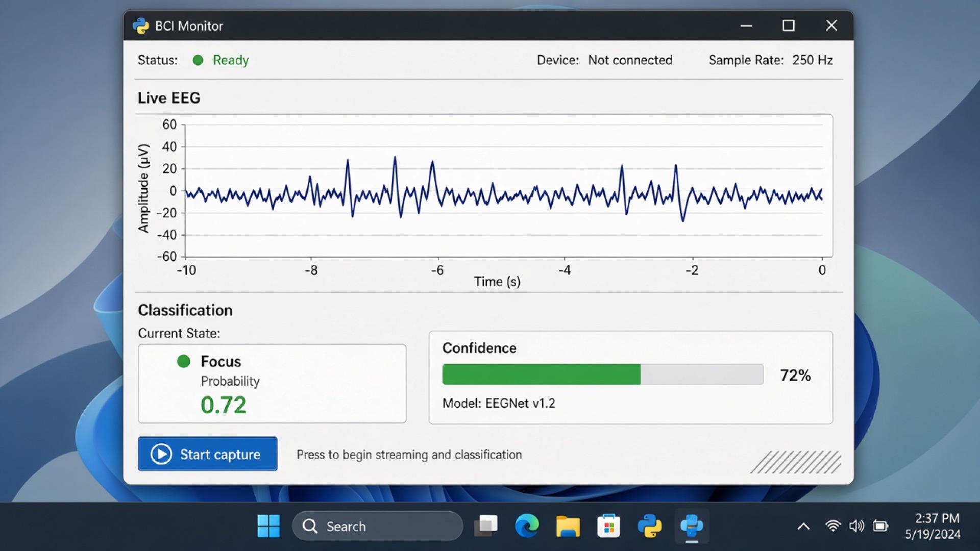Screen dimensions: 980x551
Task: Click the 'Time (s)' axis label
Action: point(497,282)
